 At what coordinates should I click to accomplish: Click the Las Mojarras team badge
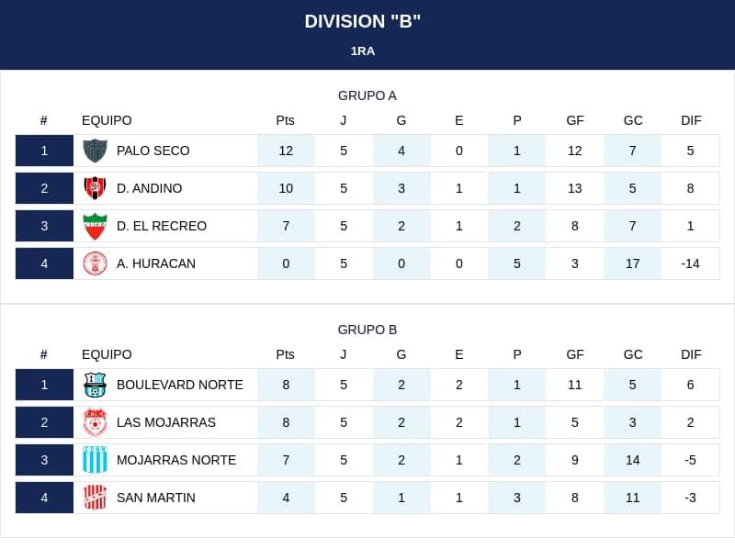coord(95,422)
